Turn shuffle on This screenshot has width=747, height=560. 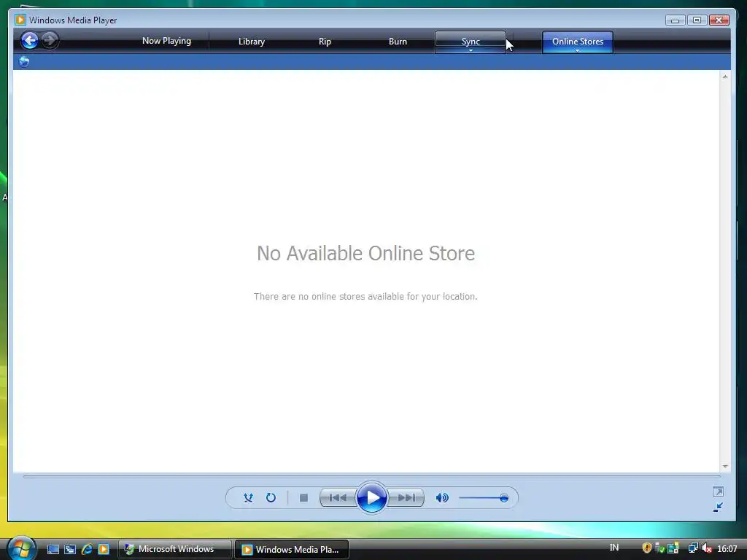[x=248, y=497]
